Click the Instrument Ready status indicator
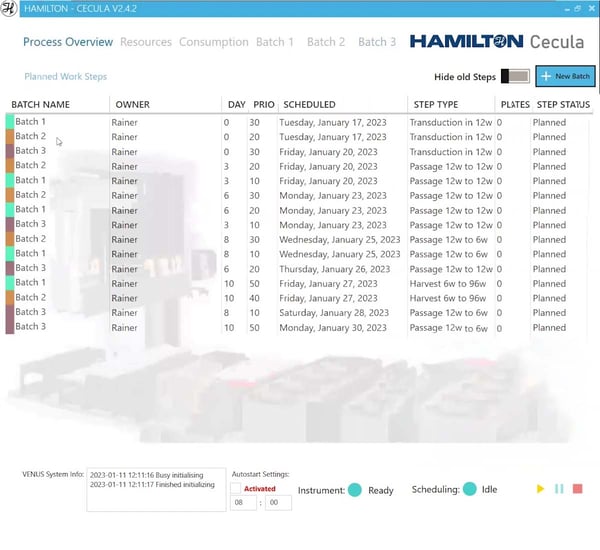This screenshot has height=550, width=600. point(354,490)
